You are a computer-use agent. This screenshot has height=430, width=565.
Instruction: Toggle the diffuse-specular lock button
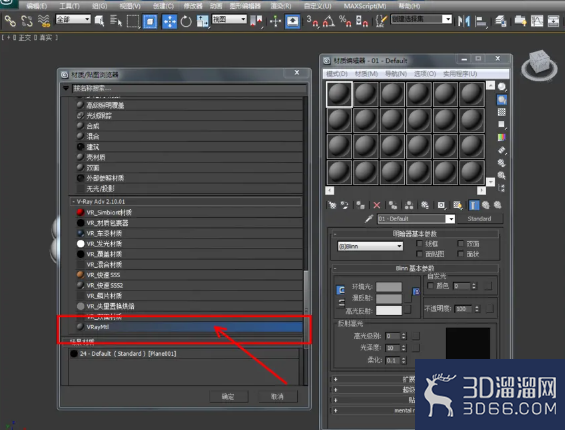coord(341,303)
